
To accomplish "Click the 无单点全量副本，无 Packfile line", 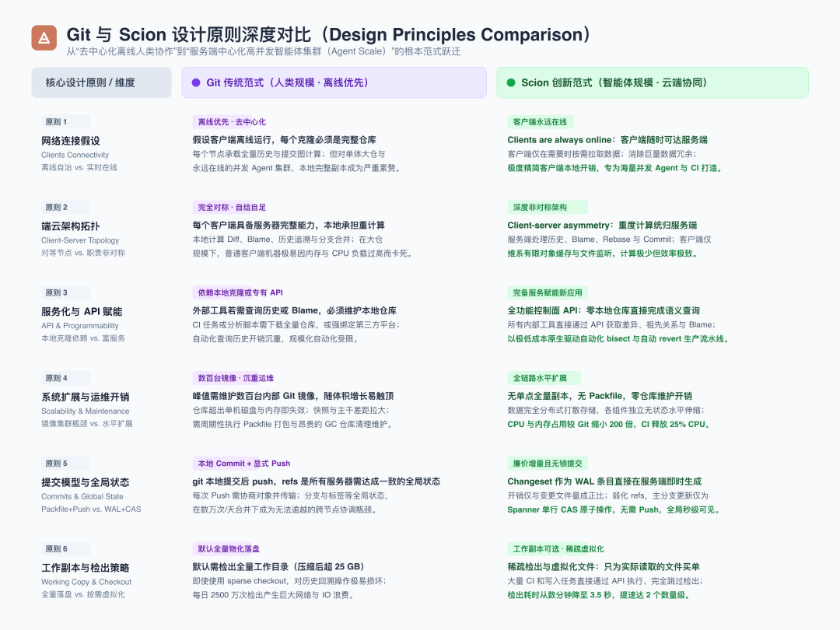I will tap(600, 396).
